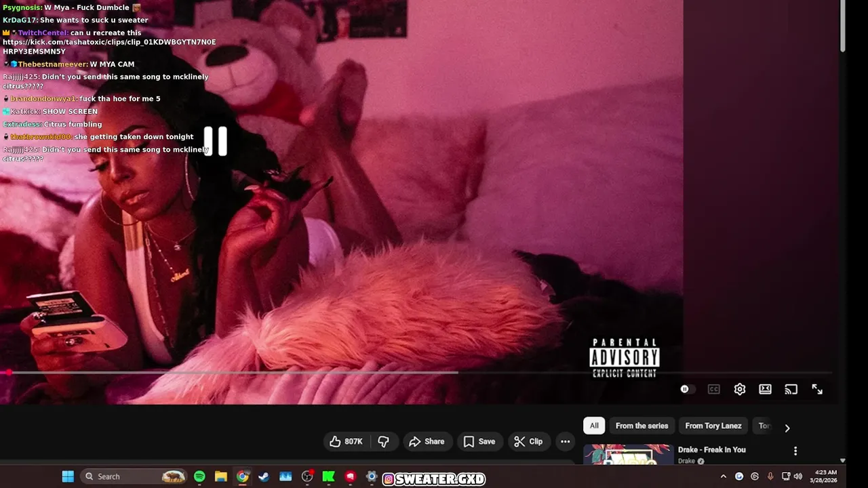The height and width of the screenshot is (488, 868).
Task: Select the All filter chip
Action: tap(594, 426)
